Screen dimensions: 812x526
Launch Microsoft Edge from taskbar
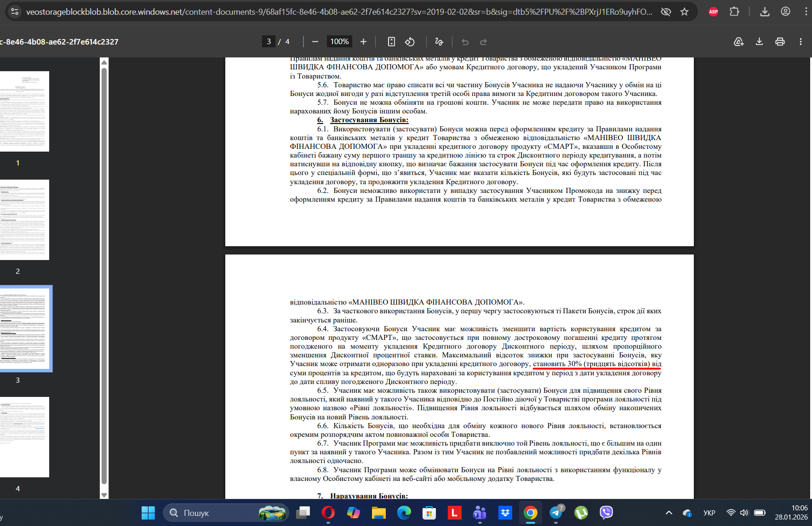pos(404,513)
